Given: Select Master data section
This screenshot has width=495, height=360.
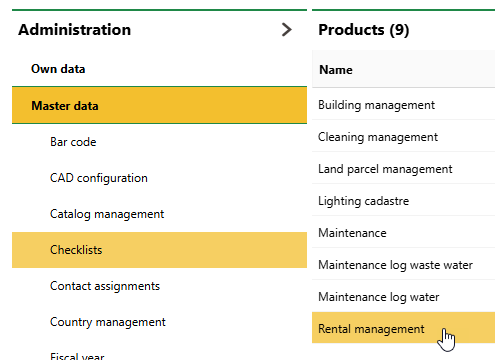Looking at the screenshot, I should pos(159,105).
